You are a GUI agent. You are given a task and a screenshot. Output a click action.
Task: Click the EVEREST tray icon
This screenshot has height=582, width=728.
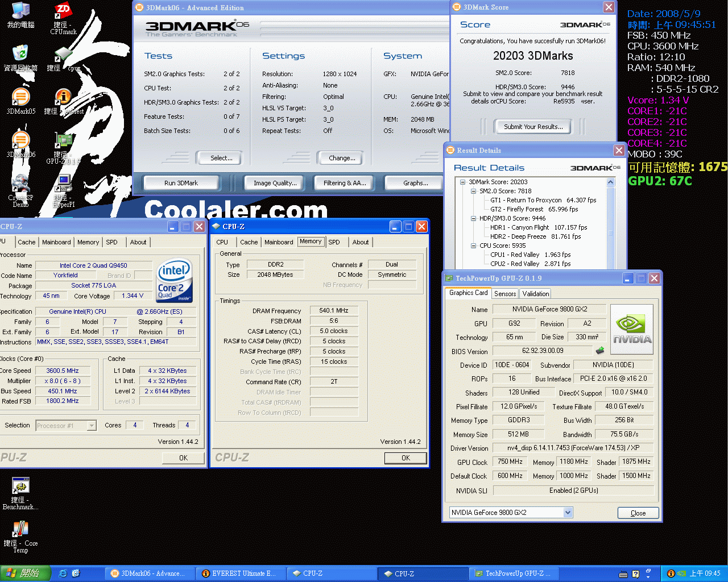(671, 573)
